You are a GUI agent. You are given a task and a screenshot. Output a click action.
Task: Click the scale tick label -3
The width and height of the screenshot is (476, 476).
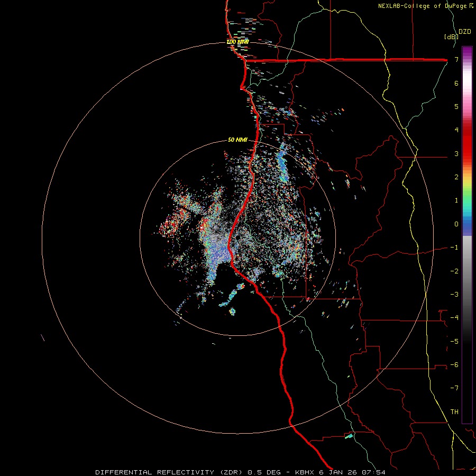point(454,295)
